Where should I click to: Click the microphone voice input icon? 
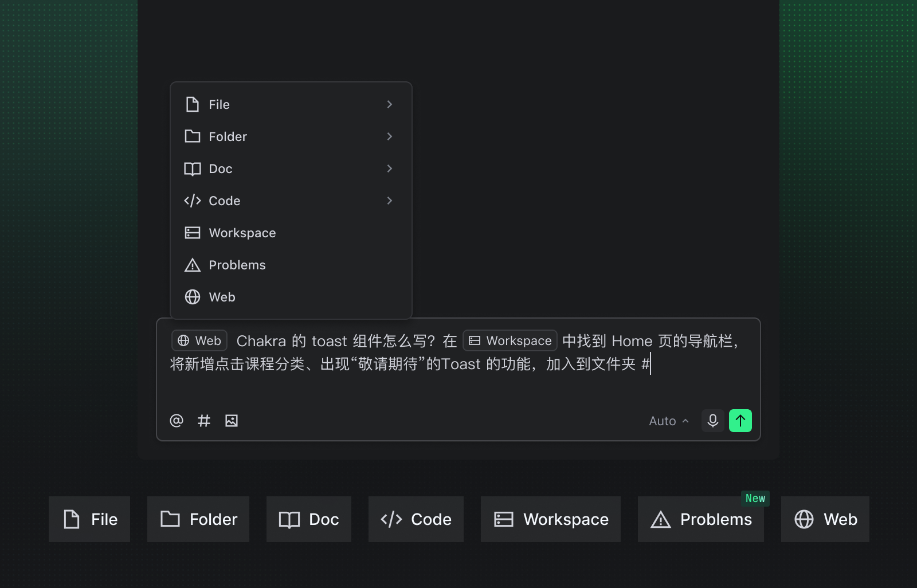712,421
